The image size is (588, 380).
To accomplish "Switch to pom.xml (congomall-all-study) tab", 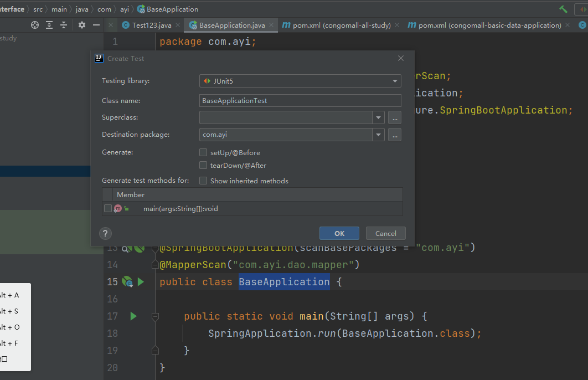I will (x=341, y=25).
